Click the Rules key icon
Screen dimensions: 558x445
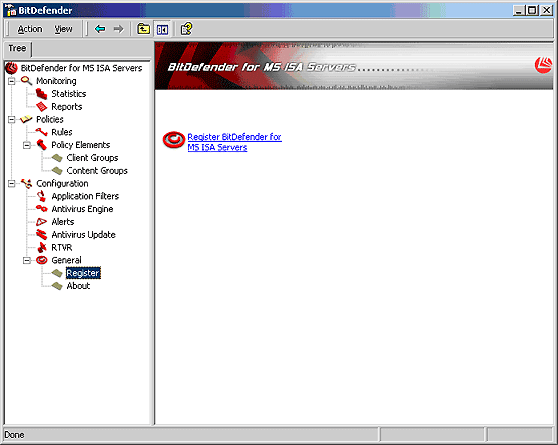tap(41, 132)
